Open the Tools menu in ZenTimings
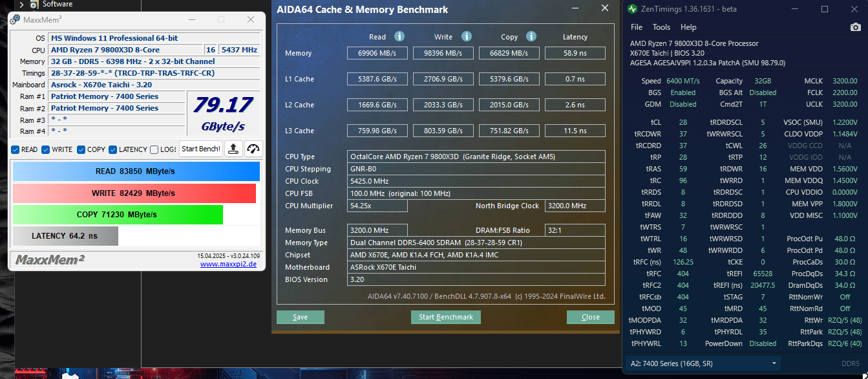 click(661, 27)
